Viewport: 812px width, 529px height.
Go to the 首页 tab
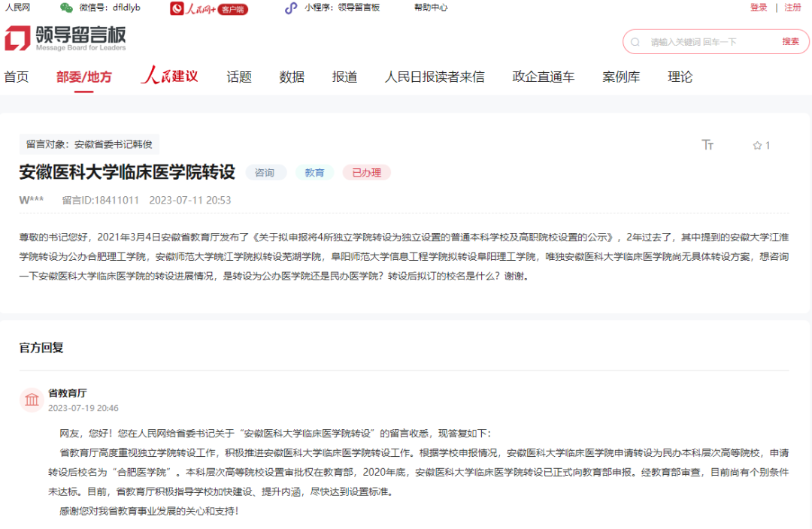17,77
